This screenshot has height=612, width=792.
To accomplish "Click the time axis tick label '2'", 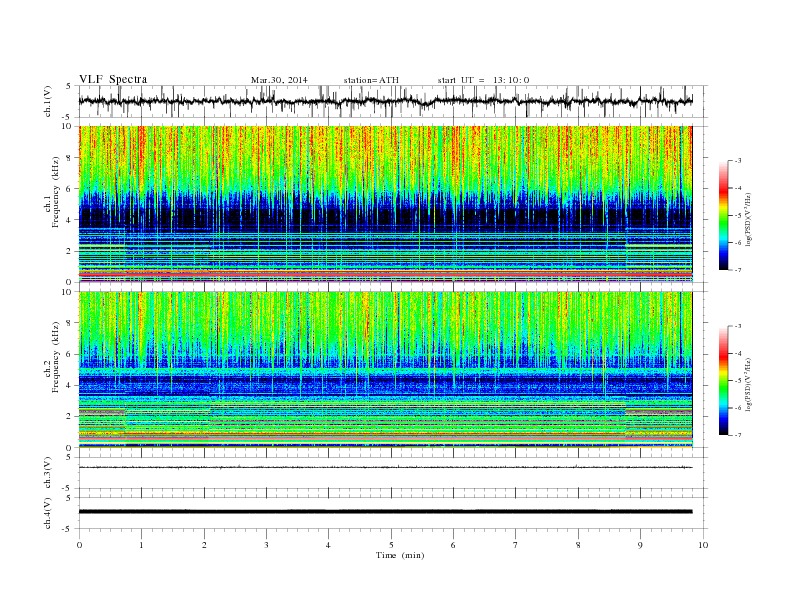I will pos(204,545).
